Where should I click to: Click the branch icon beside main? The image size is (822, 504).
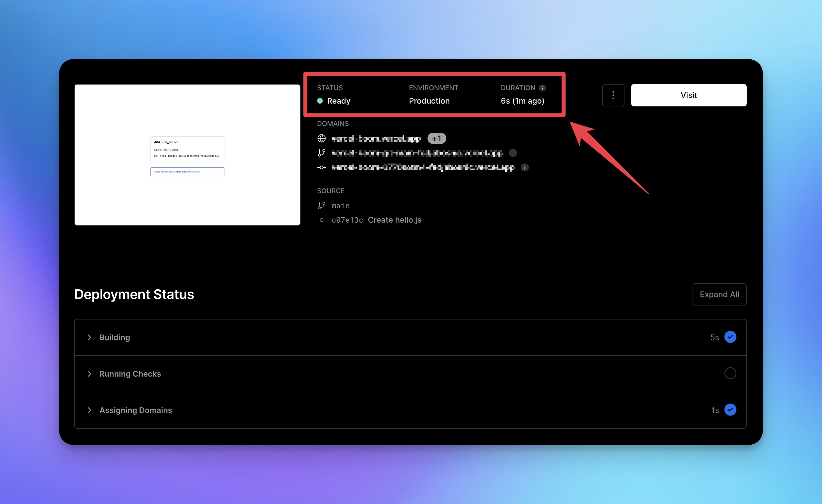point(322,206)
